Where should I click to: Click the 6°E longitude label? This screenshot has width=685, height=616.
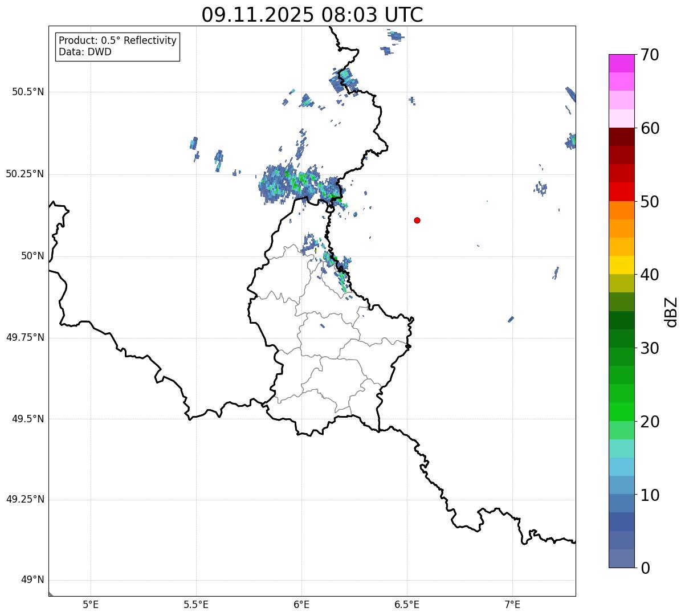coord(301,605)
